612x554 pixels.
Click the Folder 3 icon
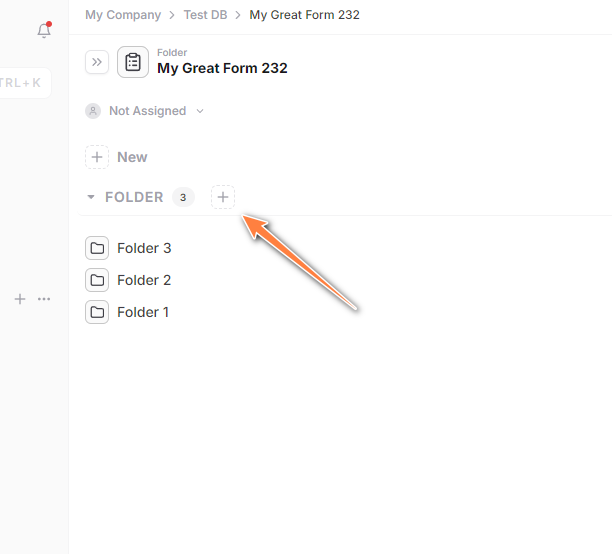click(x=97, y=248)
